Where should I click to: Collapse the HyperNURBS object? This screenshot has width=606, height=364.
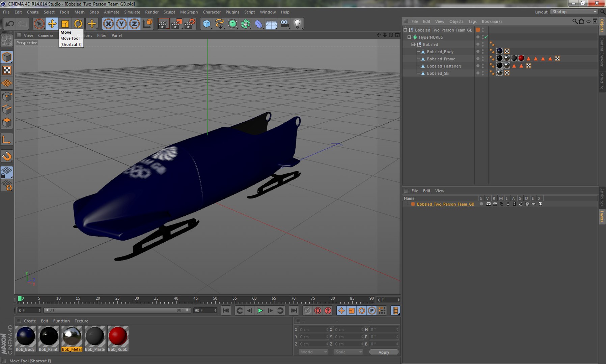pos(409,37)
